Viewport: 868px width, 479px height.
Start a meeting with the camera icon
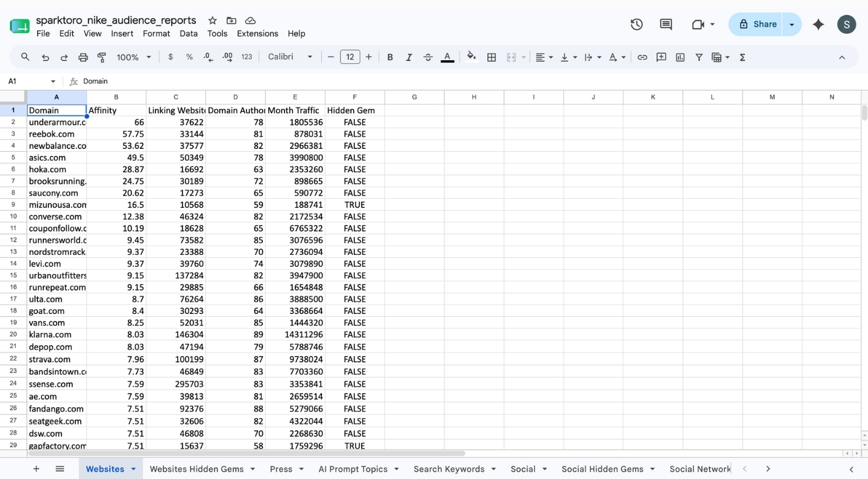click(x=698, y=24)
